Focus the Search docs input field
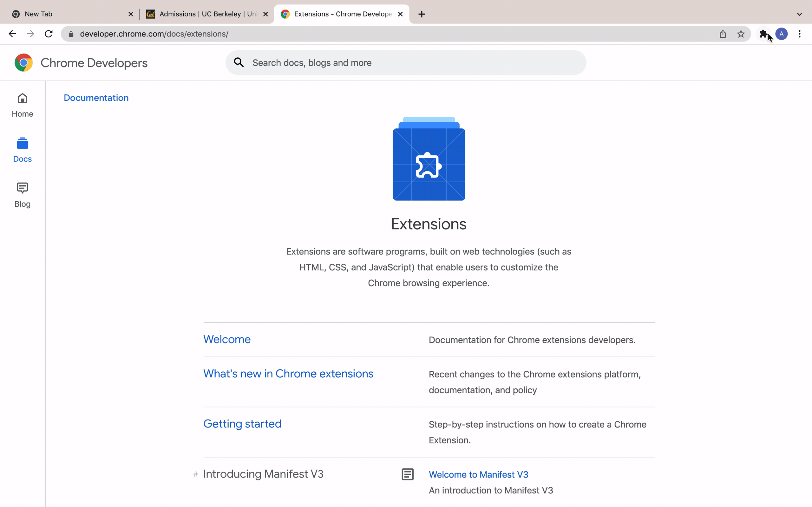The width and height of the screenshot is (812, 507). point(413,63)
